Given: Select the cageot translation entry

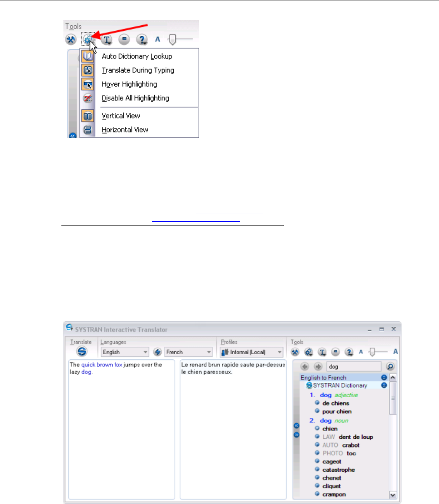Looking at the screenshot, I should (332, 462).
